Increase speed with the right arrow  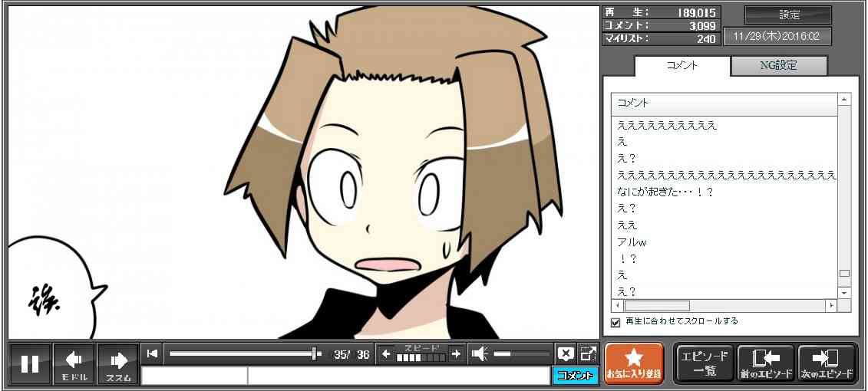(x=456, y=353)
